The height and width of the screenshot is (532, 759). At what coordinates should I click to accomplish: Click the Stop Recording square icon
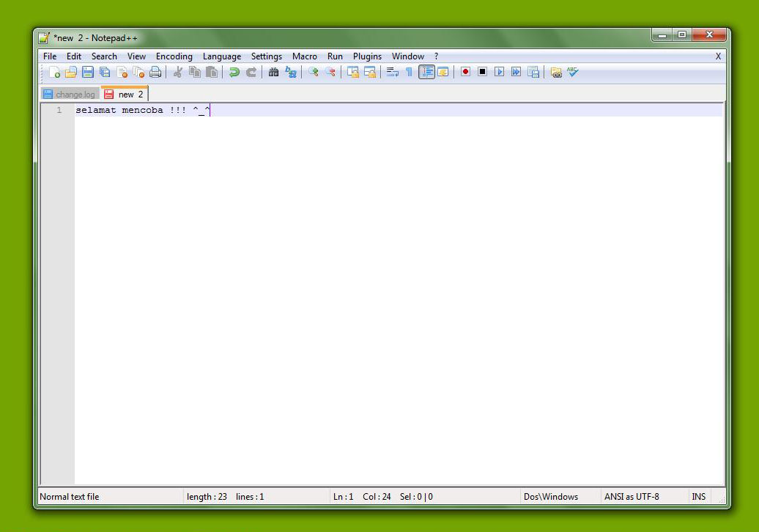482,72
